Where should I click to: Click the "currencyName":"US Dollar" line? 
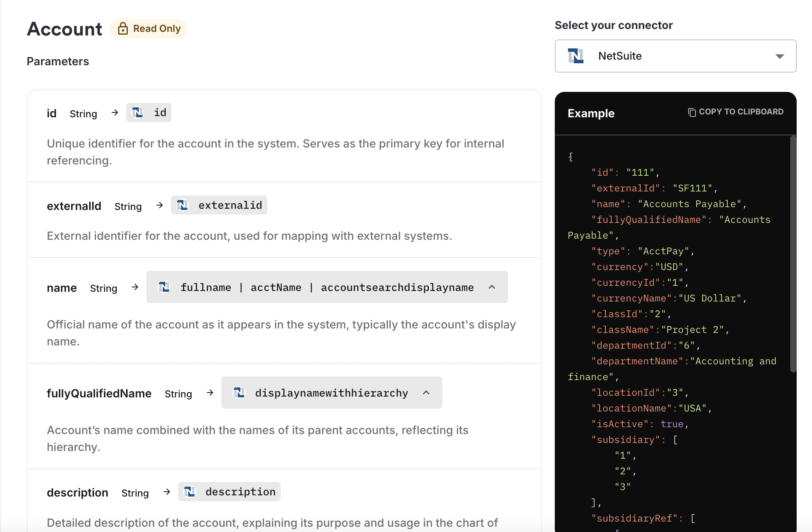click(669, 298)
